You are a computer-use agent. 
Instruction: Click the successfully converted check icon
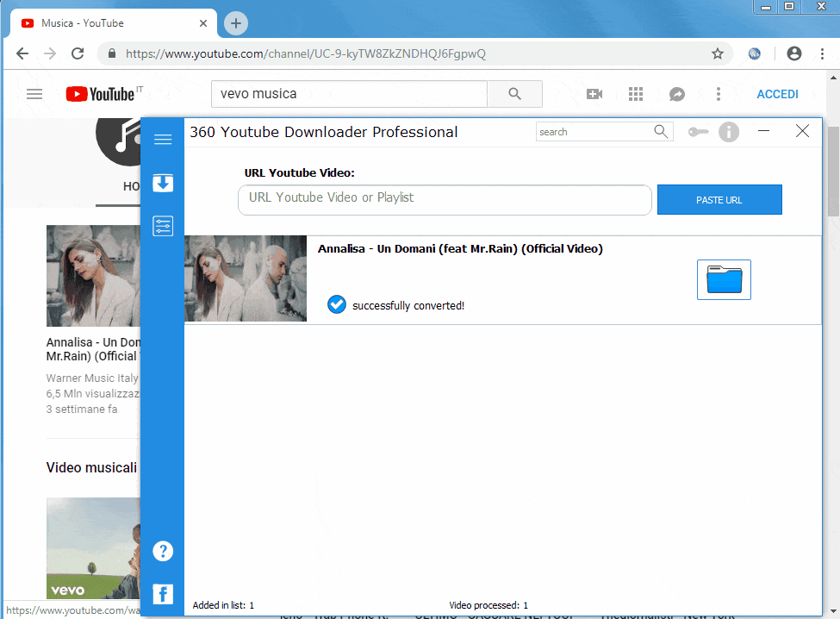(336, 304)
